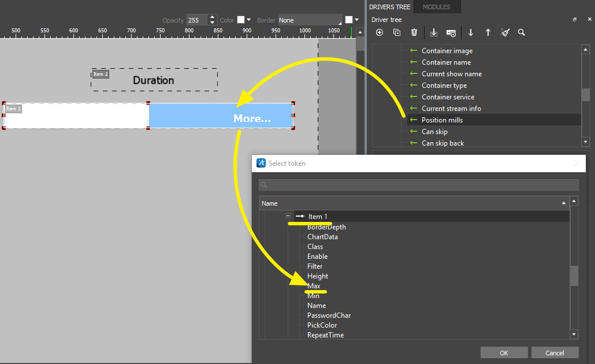Click the duplicate driver icon
This screenshot has height=364, width=595.
397,33
